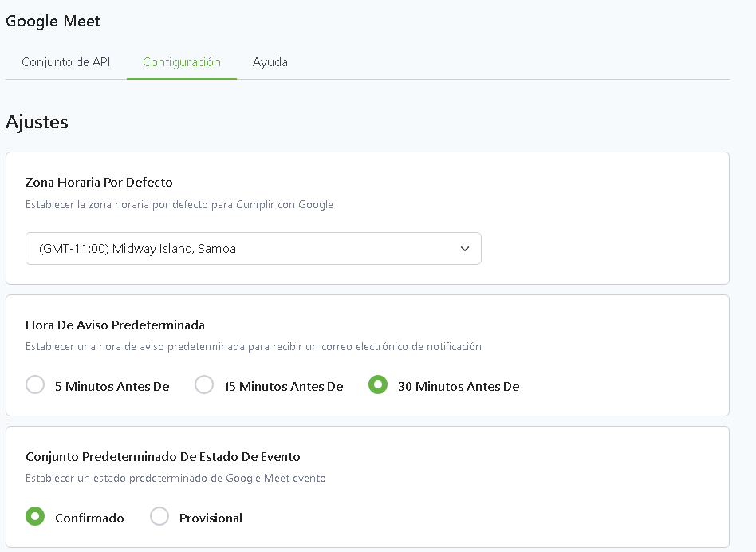Click the Google Meet page title
The width and height of the screenshot is (756, 552).
pos(53,22)
